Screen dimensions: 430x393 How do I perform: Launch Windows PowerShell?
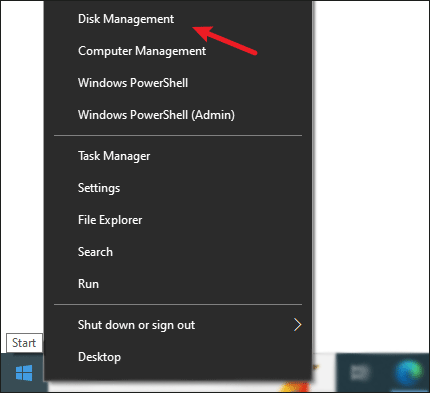(x=178, y=83)
